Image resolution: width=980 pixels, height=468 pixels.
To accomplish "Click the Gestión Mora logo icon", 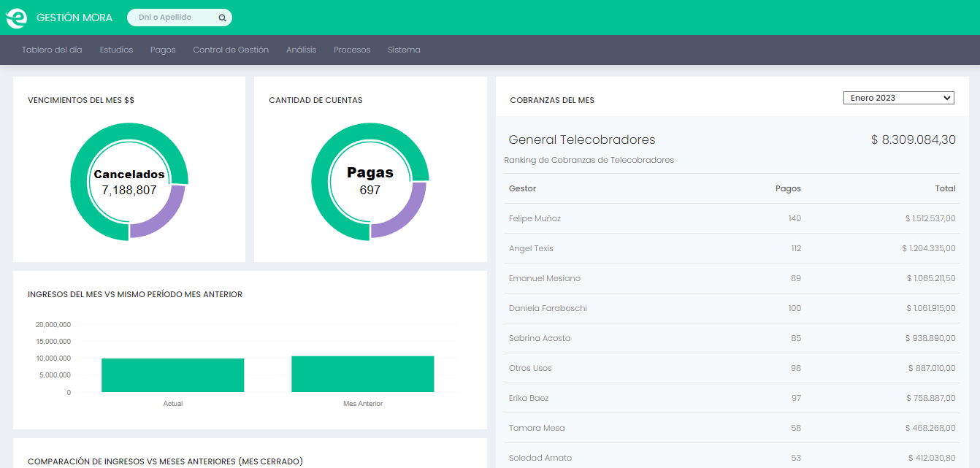I will [x=17, y=18].
